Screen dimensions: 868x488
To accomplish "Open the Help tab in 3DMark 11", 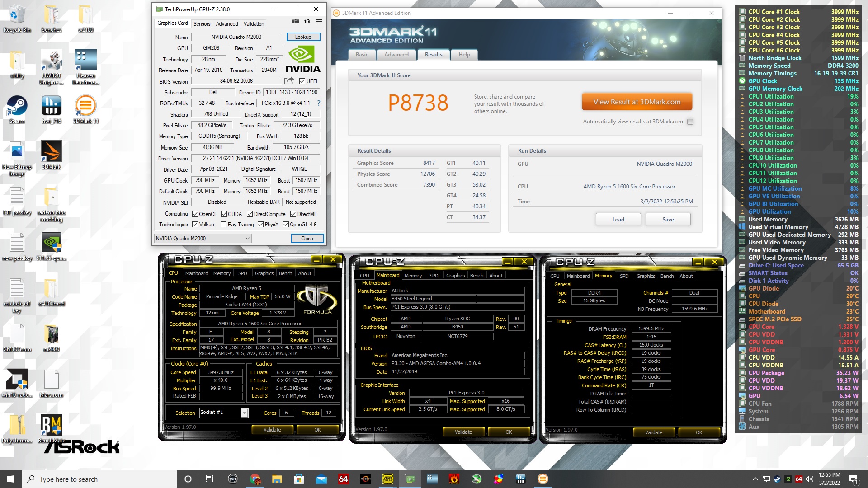I will (x=464, y=55).
